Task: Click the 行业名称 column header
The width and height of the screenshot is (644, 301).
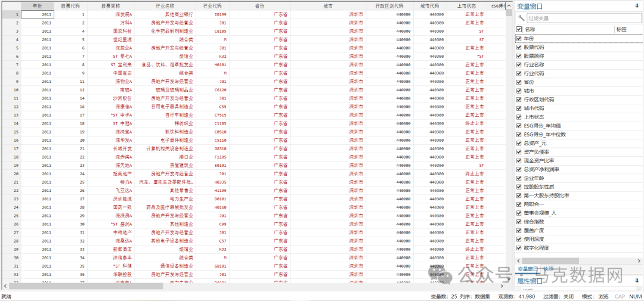Action: (x=165, y=6)
